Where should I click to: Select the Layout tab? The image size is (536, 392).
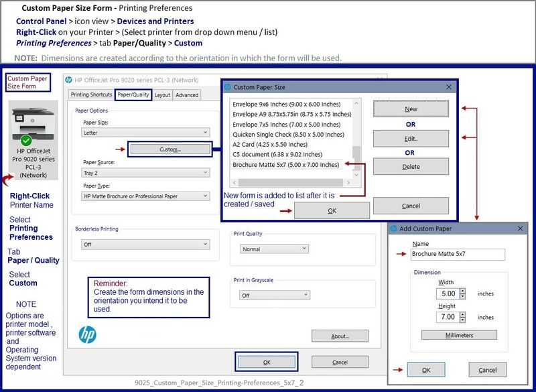coord(162,95)
